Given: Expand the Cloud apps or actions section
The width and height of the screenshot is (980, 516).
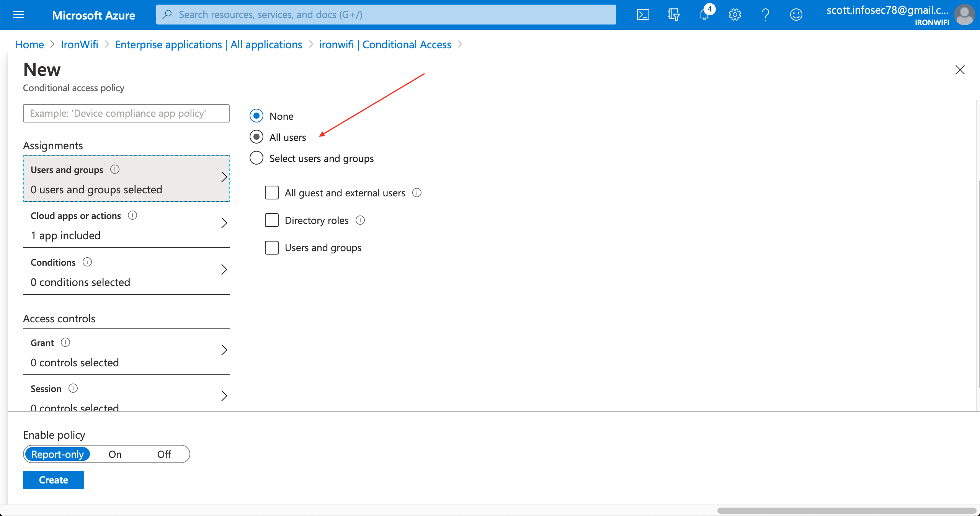Looking at the screenshot, I should pos(126,225).
